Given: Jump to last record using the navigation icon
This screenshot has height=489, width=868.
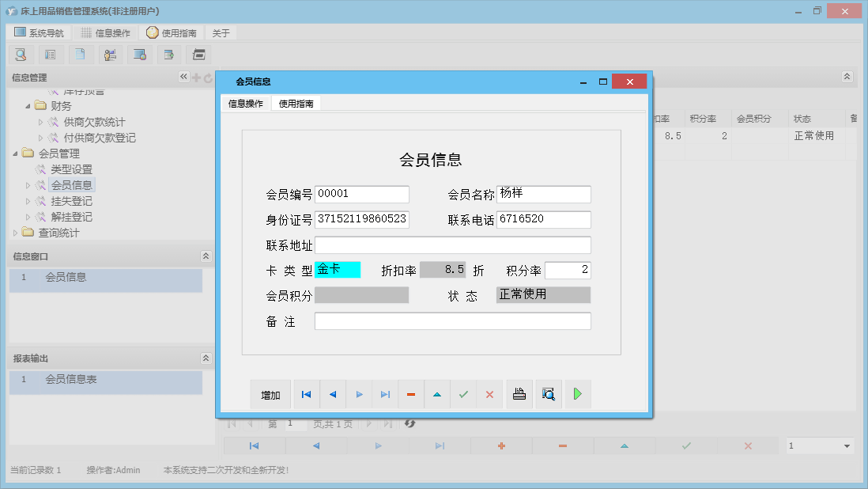Looking at the screenshot, I should [x=385, y=393].
